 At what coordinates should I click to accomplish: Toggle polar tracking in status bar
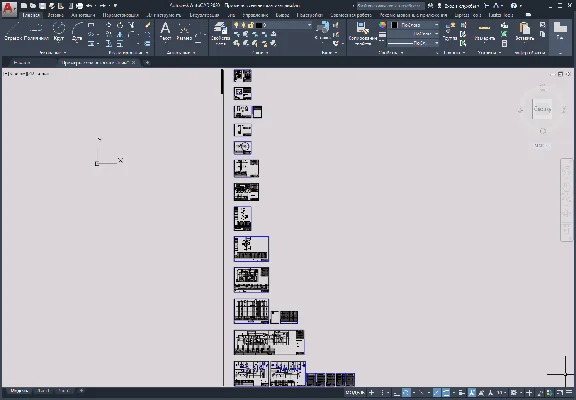click(406, 393)
